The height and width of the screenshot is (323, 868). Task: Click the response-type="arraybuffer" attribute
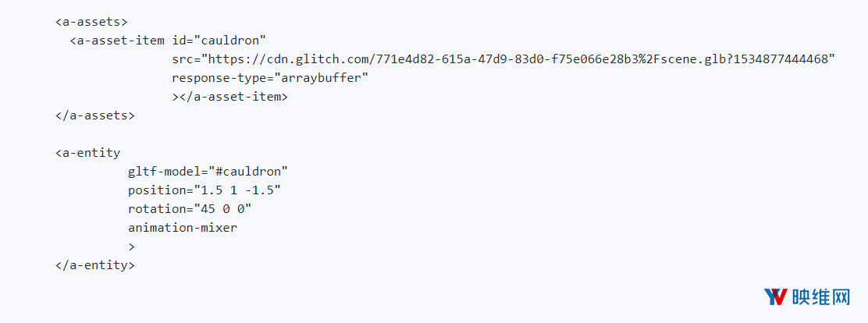coord(270,78)
